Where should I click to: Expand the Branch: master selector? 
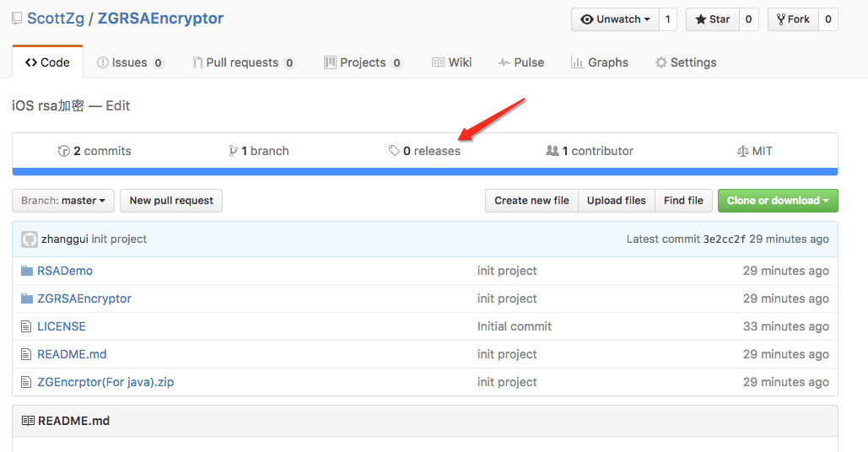pos(63,201)
